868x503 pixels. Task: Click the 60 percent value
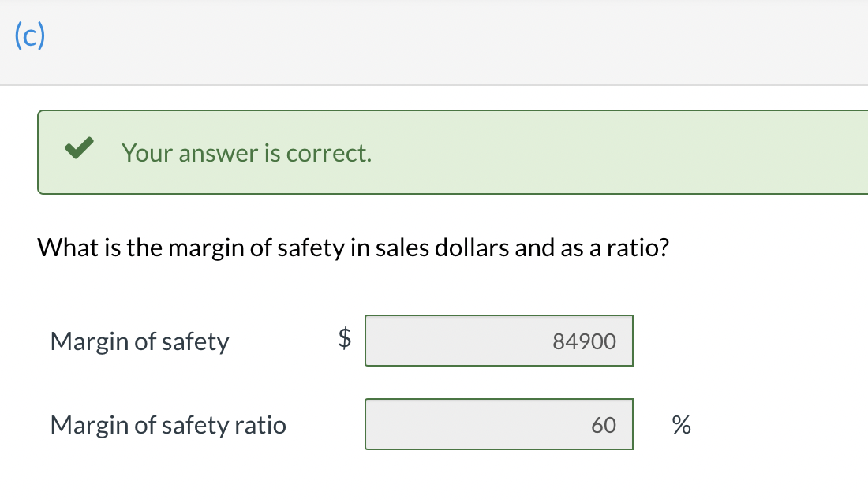pos(603,425)
